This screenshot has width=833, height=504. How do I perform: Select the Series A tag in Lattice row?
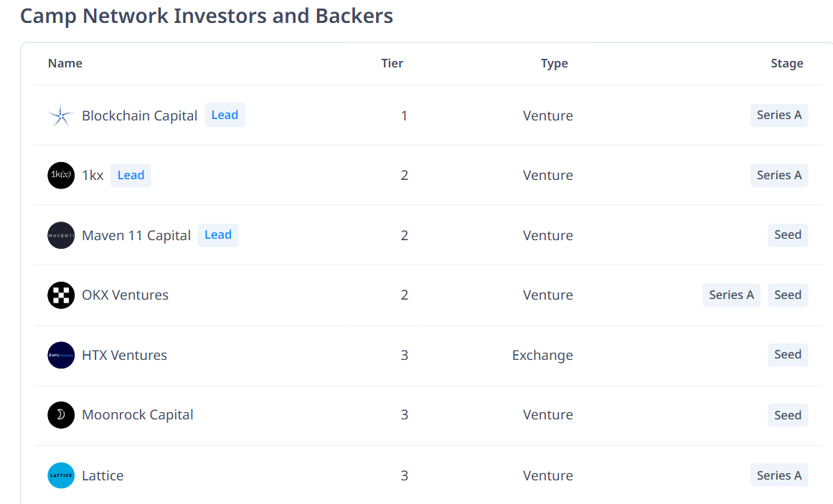[x=779, y=475]
